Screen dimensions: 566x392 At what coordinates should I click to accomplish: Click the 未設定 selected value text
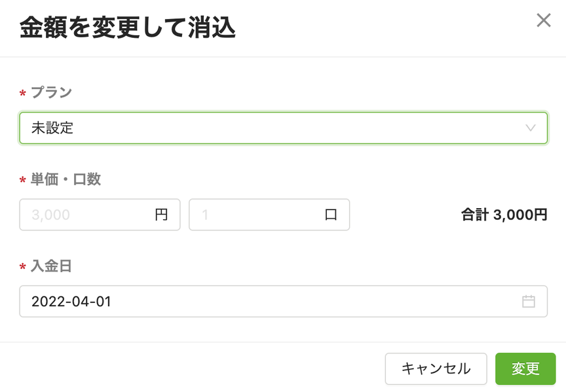(x=52, y=128)
